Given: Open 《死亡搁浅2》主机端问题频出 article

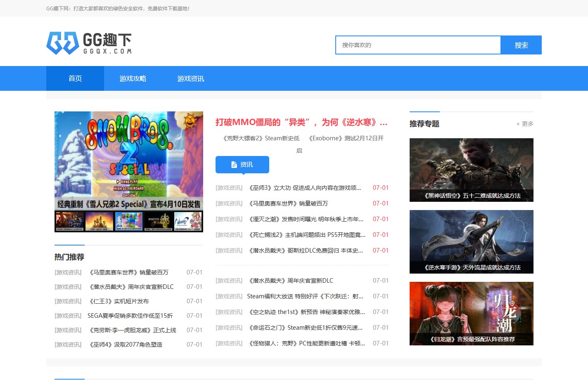Looking at the screenshot, I should click(306, 235).
